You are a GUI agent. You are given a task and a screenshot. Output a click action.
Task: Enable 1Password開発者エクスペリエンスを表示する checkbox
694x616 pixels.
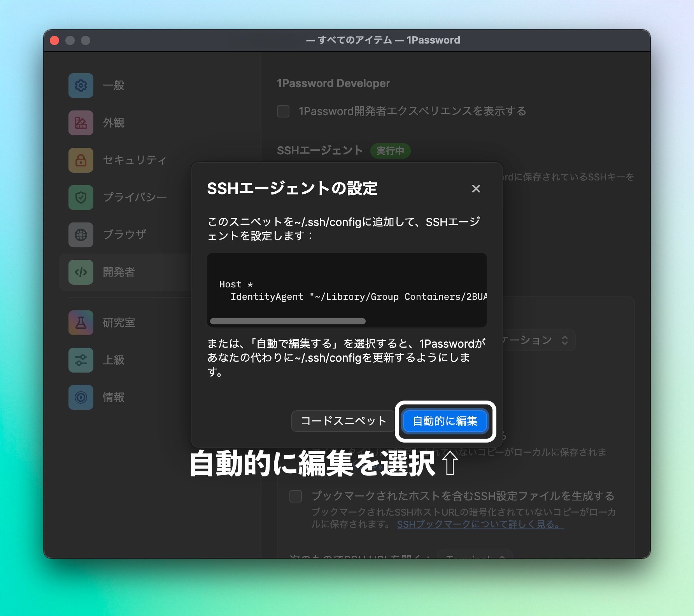point(283,112)
